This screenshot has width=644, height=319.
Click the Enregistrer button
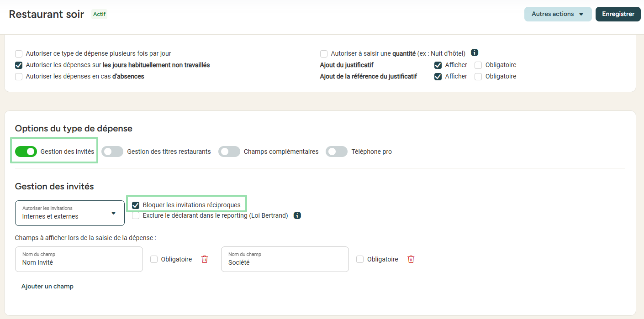618,14
